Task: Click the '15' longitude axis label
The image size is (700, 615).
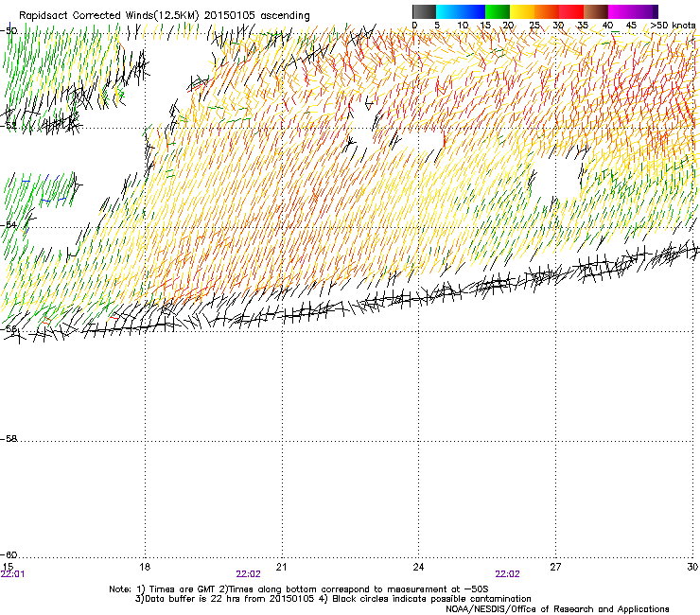Action: pos(8,567)
